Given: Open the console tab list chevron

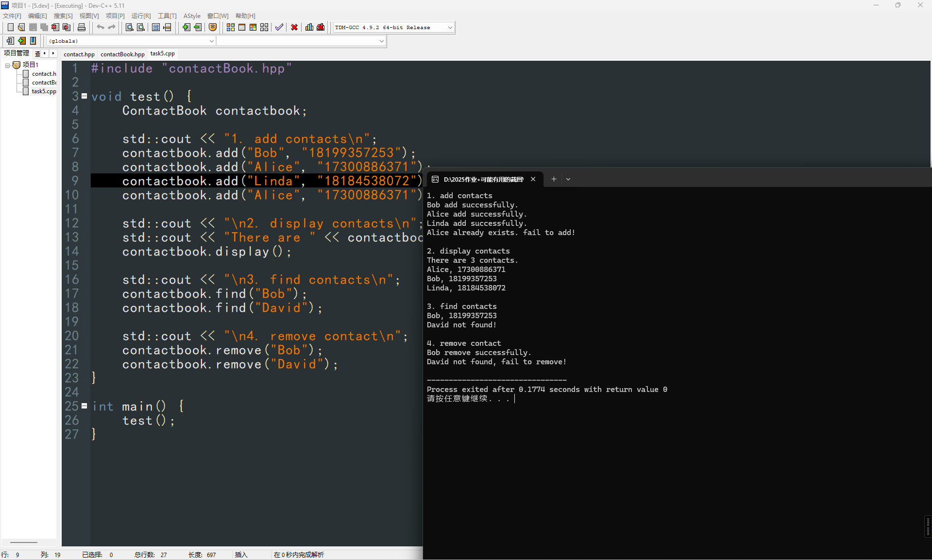Looking at the screenshot, I should pyautogui.click(x=568, y=179).
